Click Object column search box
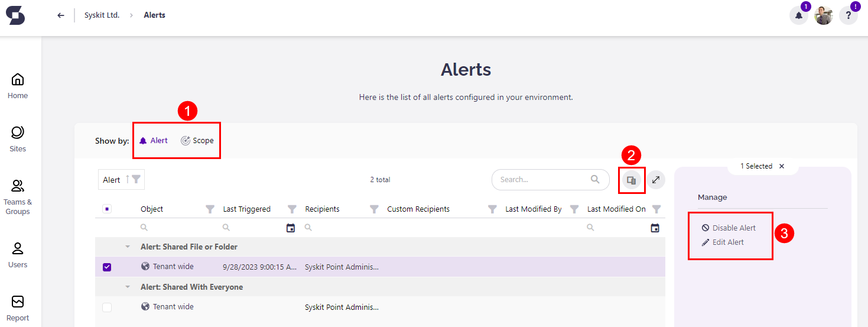Viewport: 868px width, 327px height. [x=177, y=228]
